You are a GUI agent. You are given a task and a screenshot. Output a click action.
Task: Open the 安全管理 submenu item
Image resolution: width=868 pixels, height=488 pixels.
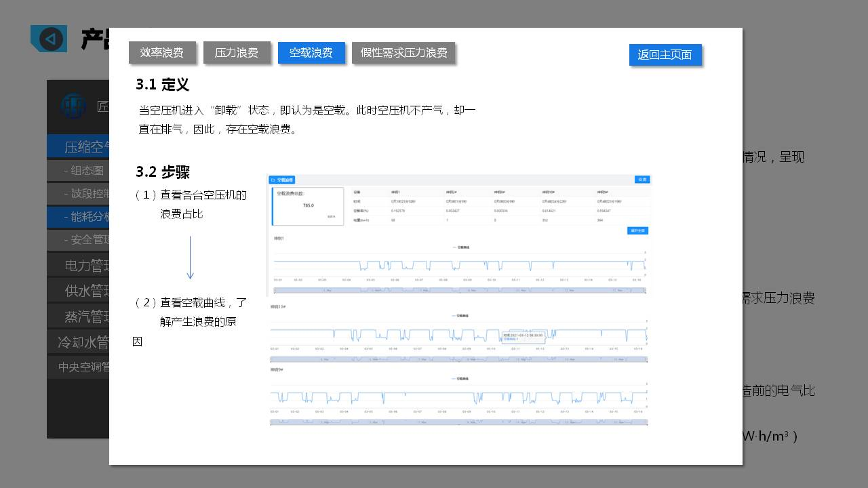click(x=87, y=240)
